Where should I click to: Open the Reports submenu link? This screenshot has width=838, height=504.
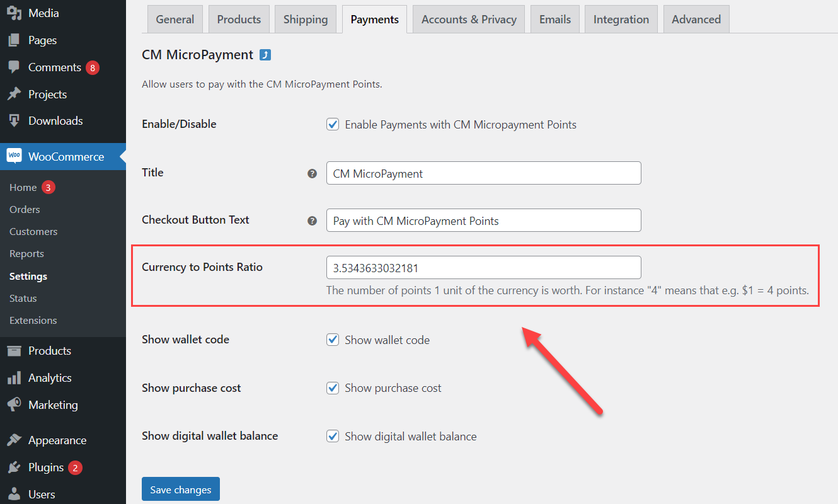26,253
